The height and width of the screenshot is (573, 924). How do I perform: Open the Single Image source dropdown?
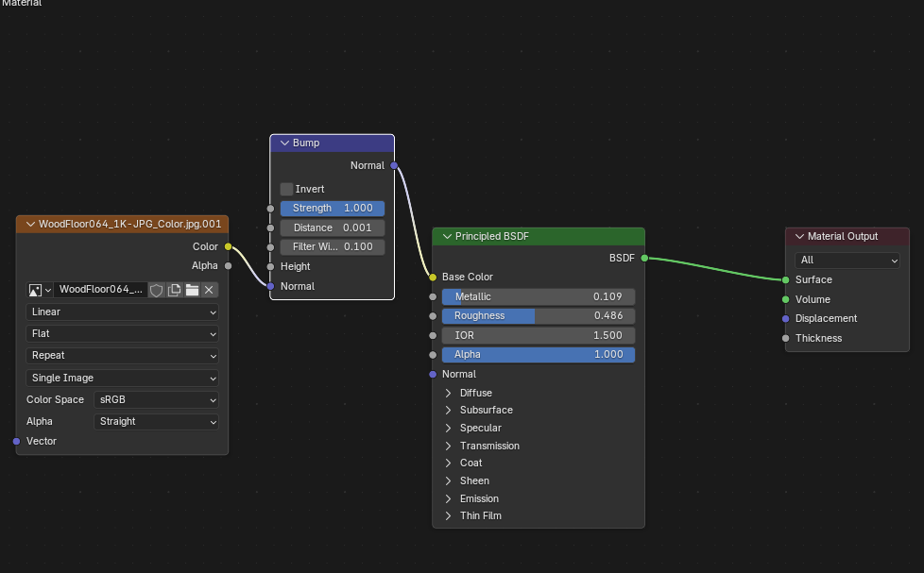click(122, 379)
